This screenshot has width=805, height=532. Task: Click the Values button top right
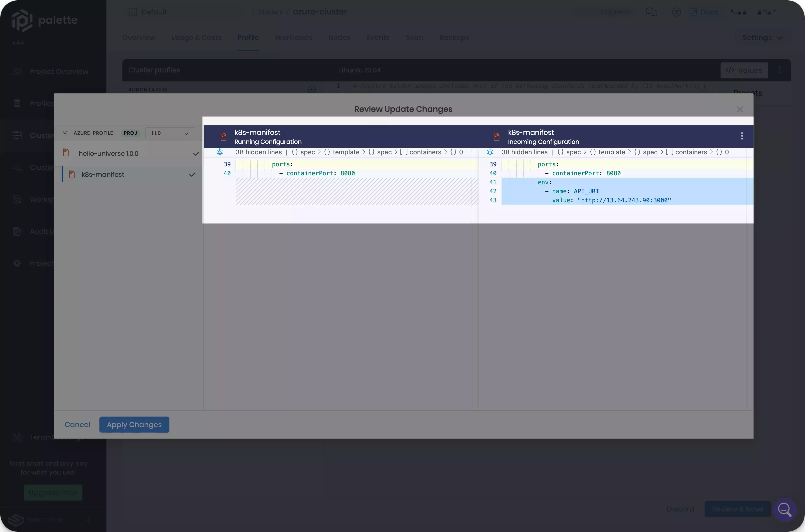tap(744, 70)
